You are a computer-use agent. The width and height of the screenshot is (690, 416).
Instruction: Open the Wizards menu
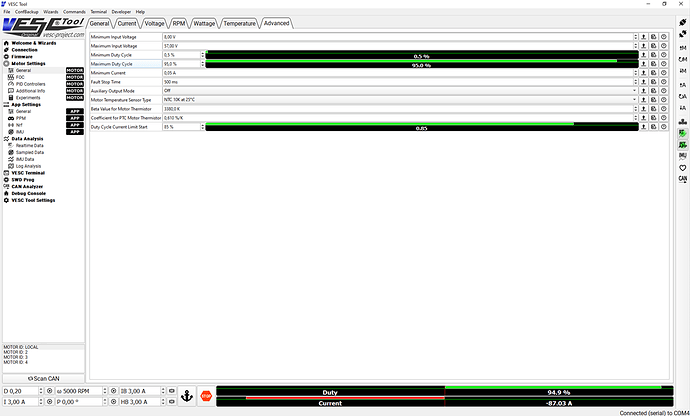pos(51,12)
